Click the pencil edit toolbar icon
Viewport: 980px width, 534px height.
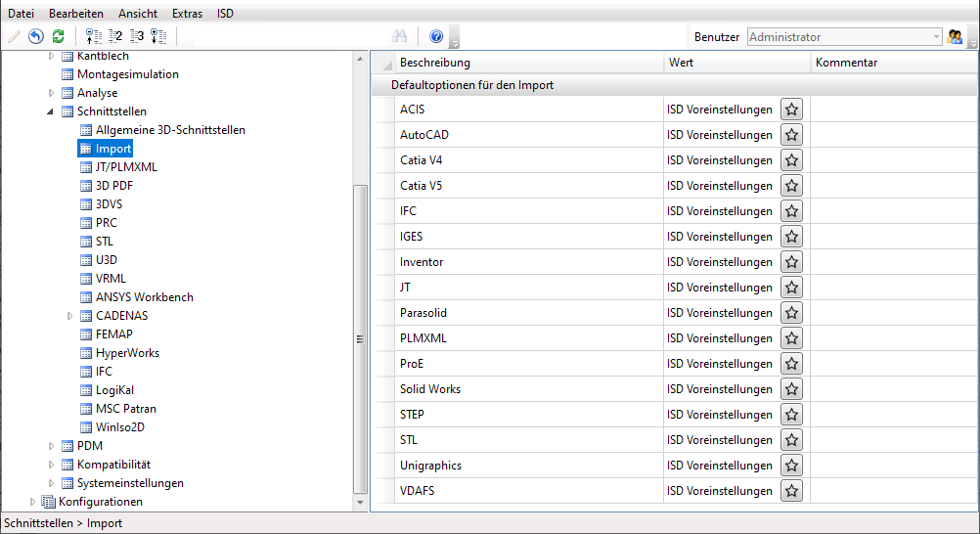(14, 36)
